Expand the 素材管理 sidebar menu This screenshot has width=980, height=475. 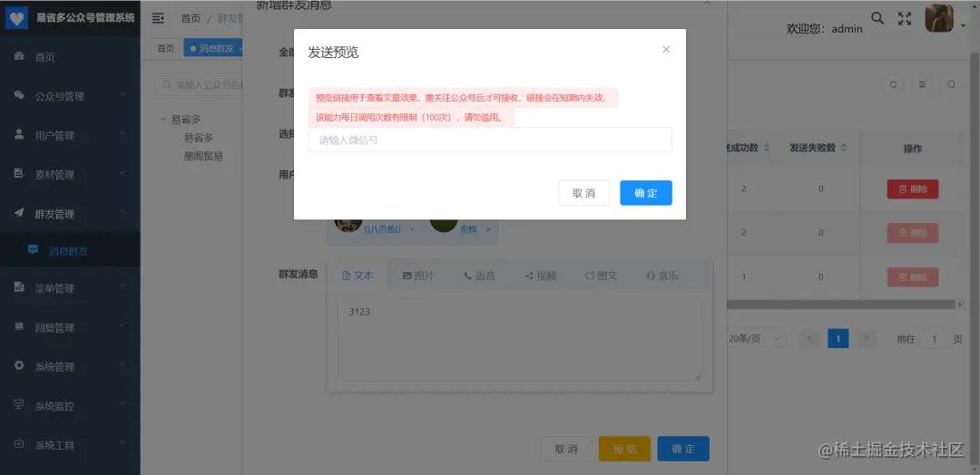click(x=70, y=175)
